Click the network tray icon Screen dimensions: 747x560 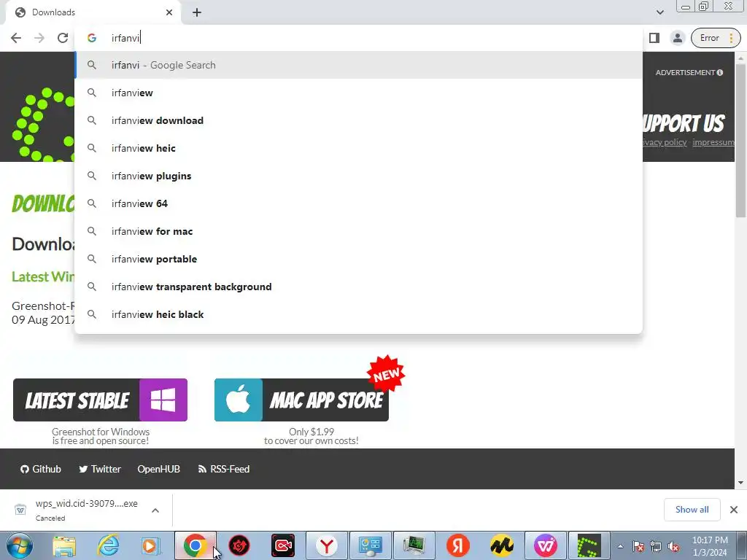[656, 546]
